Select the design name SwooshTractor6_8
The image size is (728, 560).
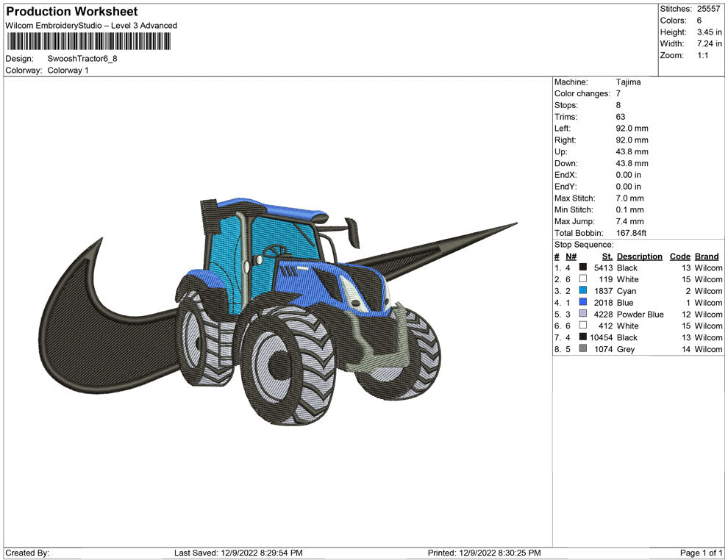pyautogui.click(x=82, y=58)
